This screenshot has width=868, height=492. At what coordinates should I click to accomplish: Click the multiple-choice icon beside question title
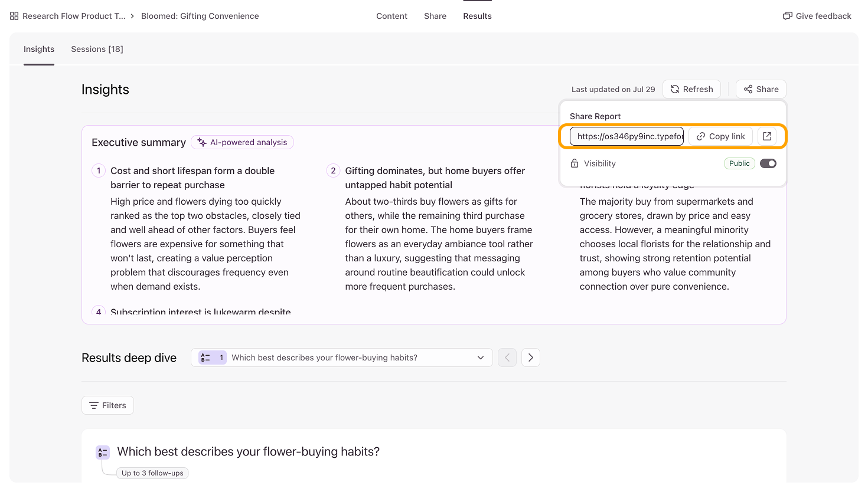(x=103, y=452)
